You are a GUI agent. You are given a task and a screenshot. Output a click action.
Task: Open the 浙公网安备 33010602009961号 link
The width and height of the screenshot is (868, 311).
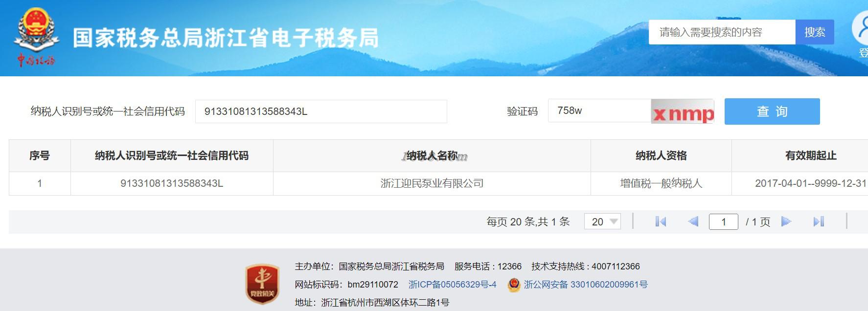586,285
